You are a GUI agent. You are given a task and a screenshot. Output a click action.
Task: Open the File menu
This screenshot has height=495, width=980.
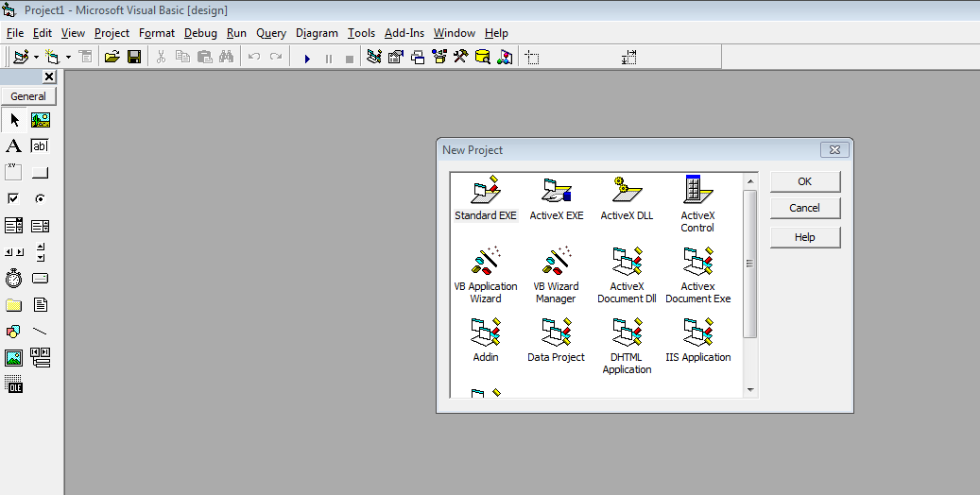[x=15, y=33]
